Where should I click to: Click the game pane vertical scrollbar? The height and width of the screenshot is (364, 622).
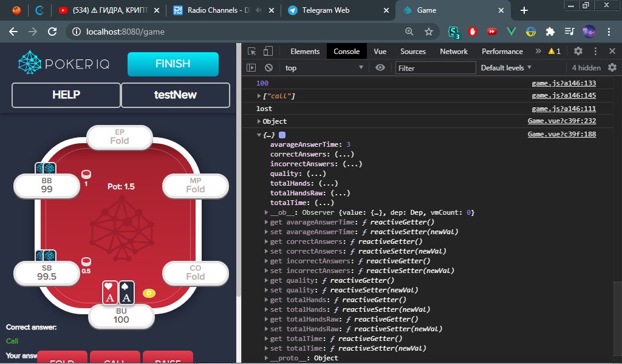tap(238, 170)
